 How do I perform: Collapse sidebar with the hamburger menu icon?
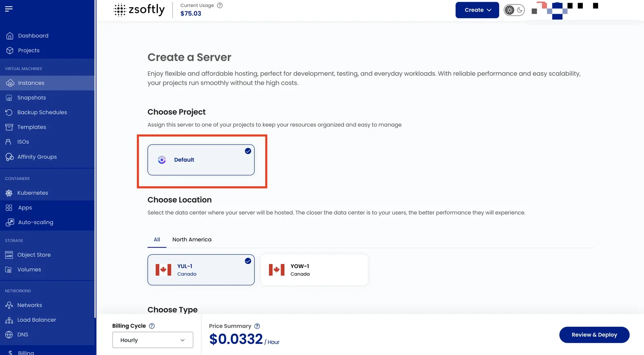[x=9, y=9]
